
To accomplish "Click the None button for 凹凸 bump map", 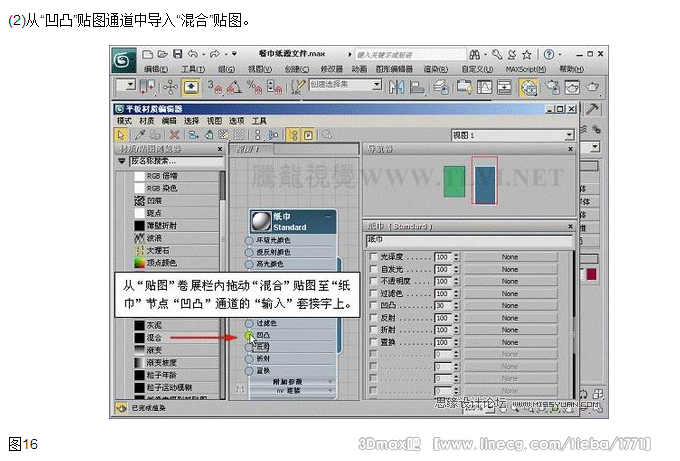I will 510,305.
